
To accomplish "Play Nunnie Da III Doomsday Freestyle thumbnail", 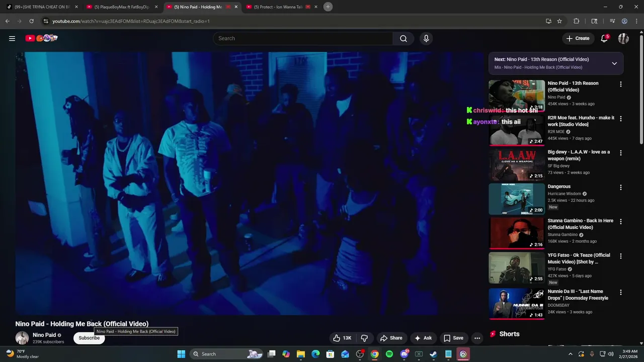I will tap(517, 304).
